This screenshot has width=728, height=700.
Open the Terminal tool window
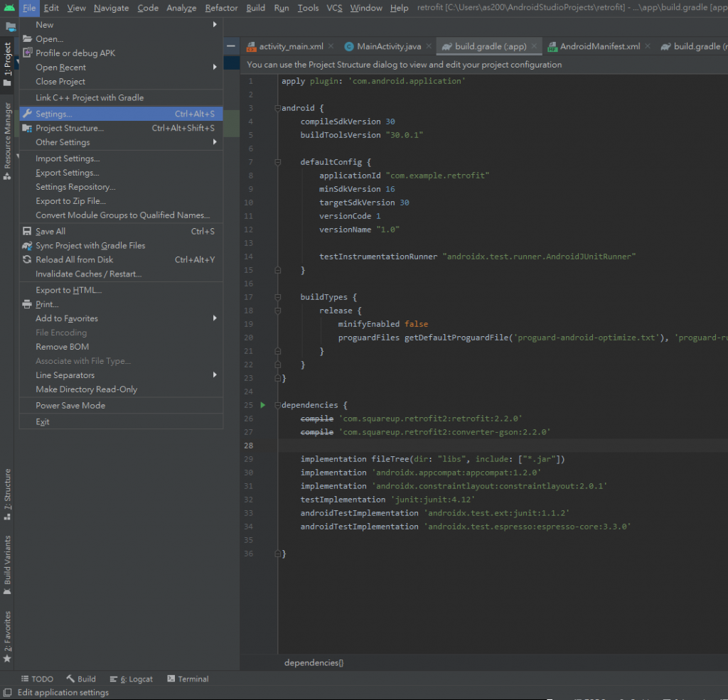pyautogui.click(x=188, y=679)
